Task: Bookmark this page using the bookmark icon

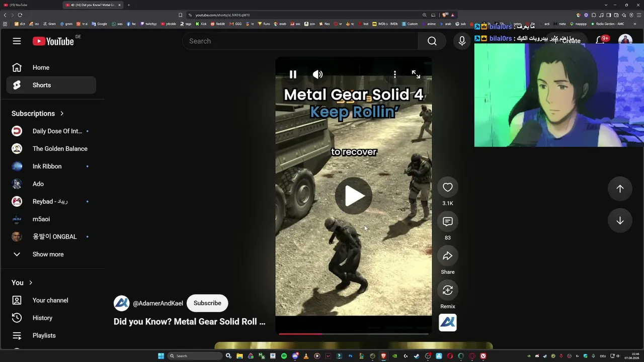Action: [181, 15]
